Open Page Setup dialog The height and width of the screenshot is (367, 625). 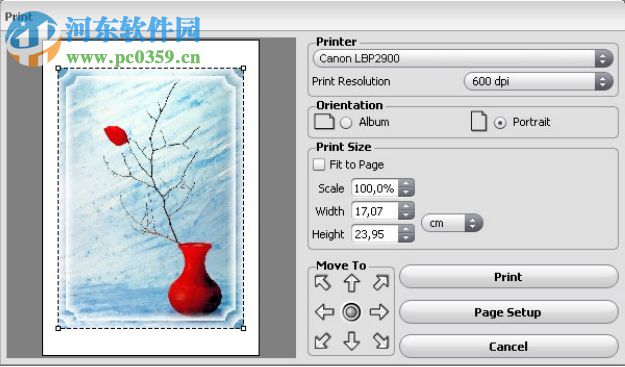pyautogui.click(x=509, y=312)
